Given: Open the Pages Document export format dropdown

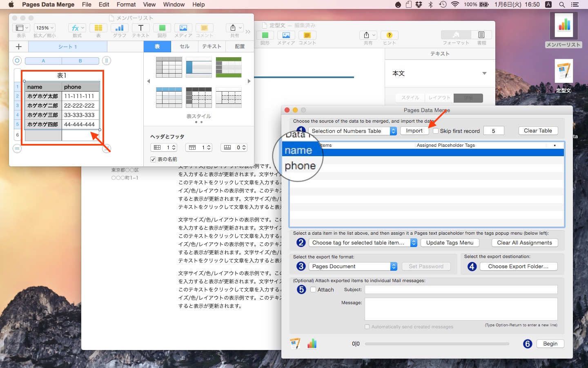Looking at the screenshot, I should (x=353, y=266).
